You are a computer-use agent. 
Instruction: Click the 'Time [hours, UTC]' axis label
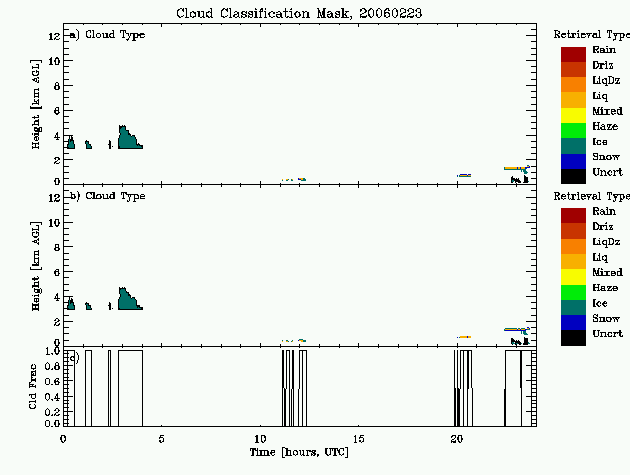pyautogui.click(x=299, y=452)
